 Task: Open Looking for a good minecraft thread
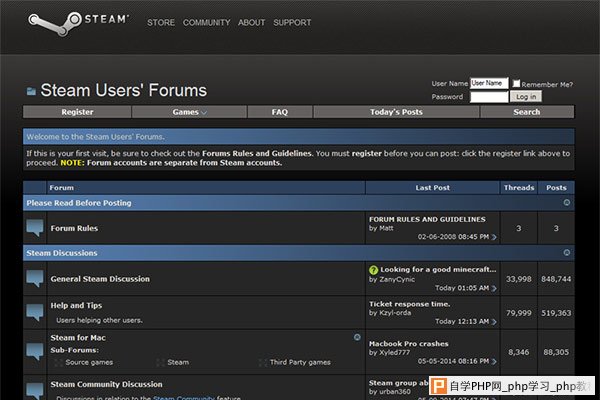[x=438, y=270]
